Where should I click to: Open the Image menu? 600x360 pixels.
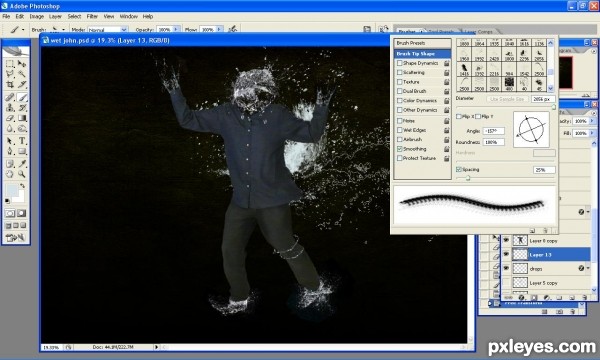coord(37,16)
